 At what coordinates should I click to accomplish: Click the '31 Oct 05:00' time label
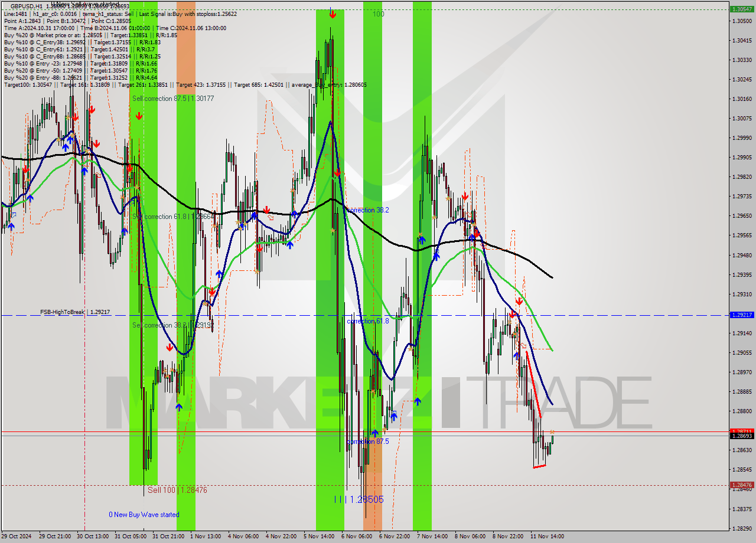point(132,537)
